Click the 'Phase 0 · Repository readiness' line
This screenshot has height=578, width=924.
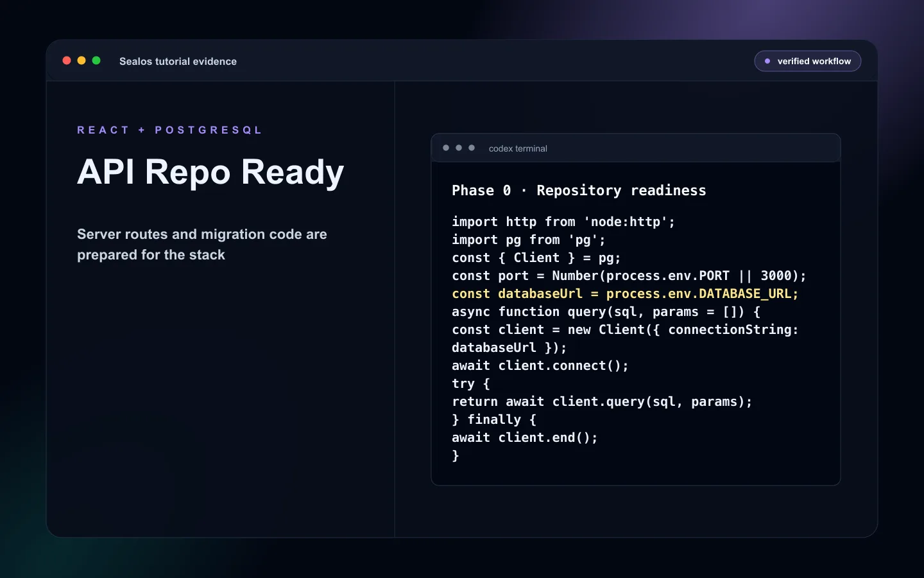point(579,190)
